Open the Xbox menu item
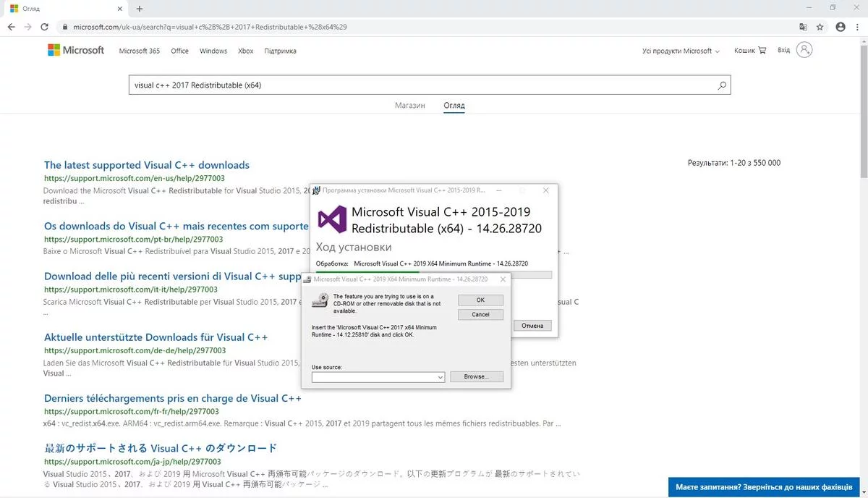 pos(246,51)
